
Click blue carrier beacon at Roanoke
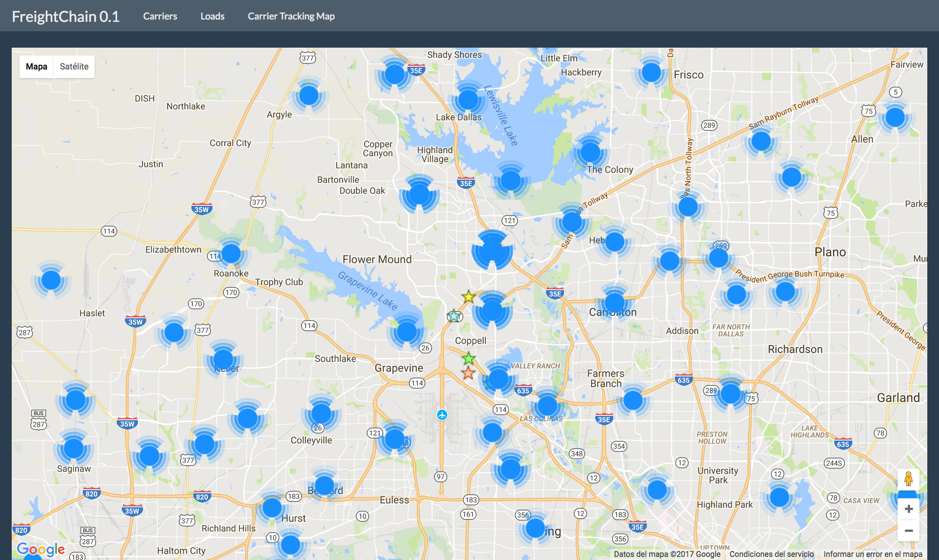231,253
